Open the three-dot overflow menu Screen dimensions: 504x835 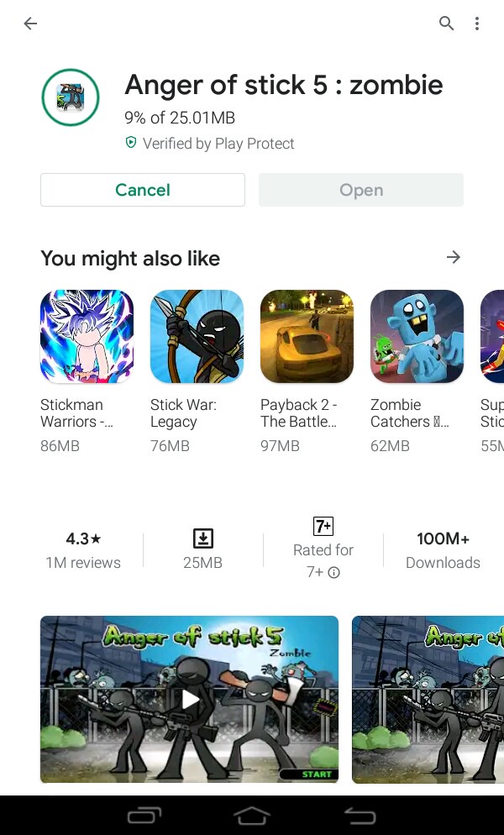[477, 23]
